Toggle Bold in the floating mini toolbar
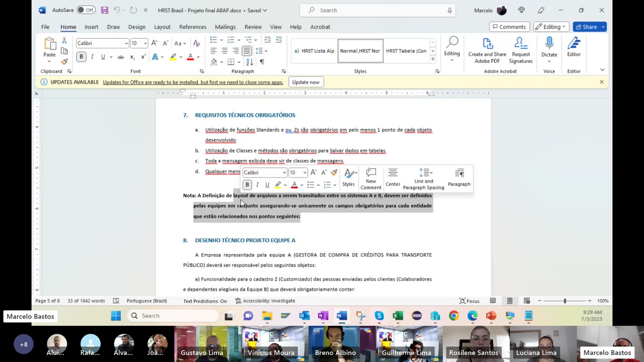644x362 pixels. pyautogui.click(x=247, y=185)
